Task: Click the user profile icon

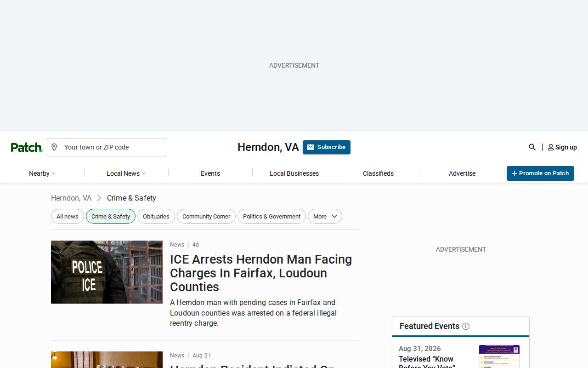Action: [x=551, y=147]
